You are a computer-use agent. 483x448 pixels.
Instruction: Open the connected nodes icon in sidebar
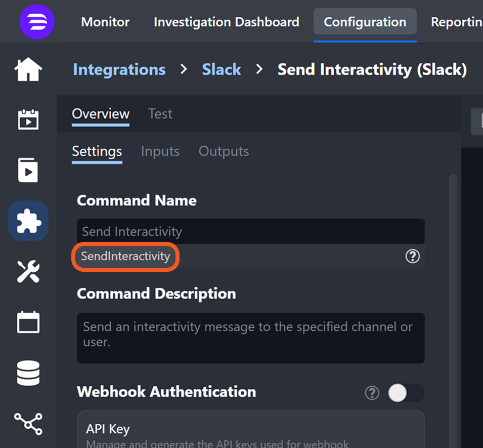click(x=28, y=423)
